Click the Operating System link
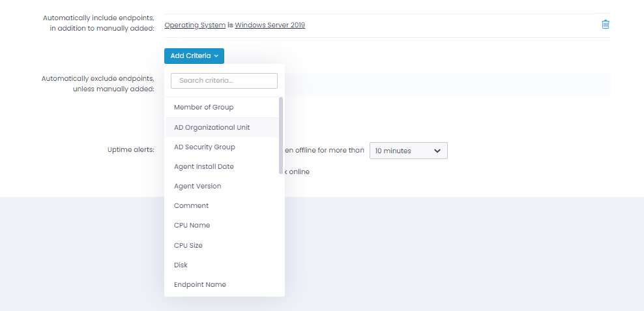 pyautogui.click(x=194, y=25)
